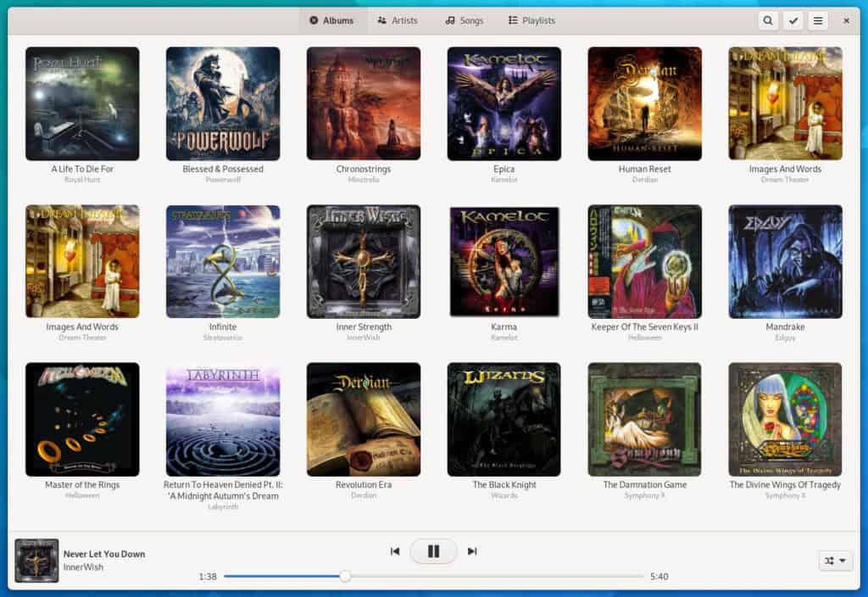Click 'InnerWish' artist name in player bar
This screenshot has width=868, height=597.
click(x=83, y=567)
